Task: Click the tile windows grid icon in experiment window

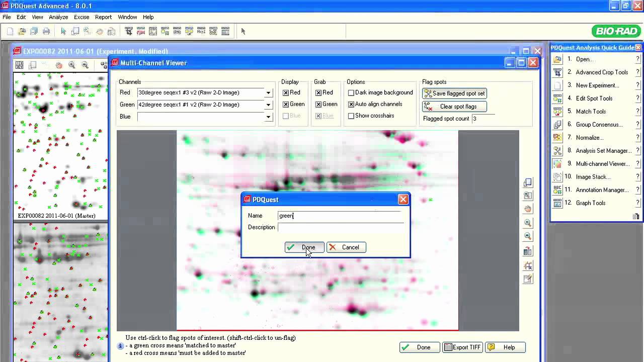Action: (x=19, y=65)
